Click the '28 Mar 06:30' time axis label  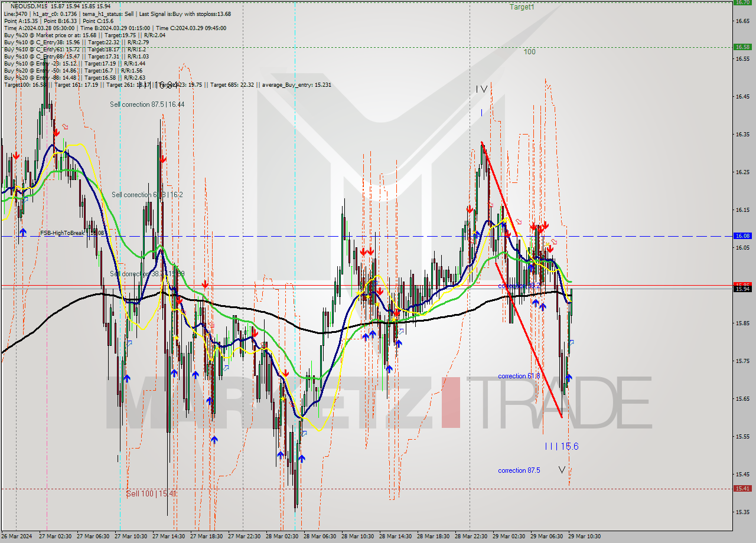click(320, 537)
